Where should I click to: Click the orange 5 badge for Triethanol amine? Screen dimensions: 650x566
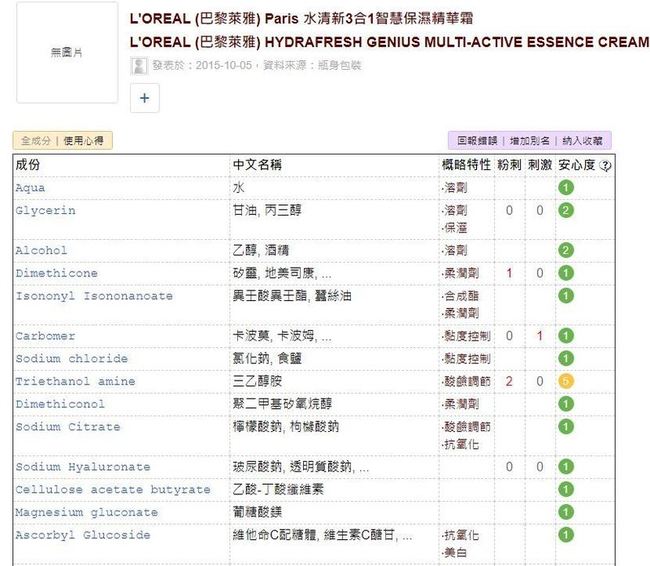click(x=566, y=381)
